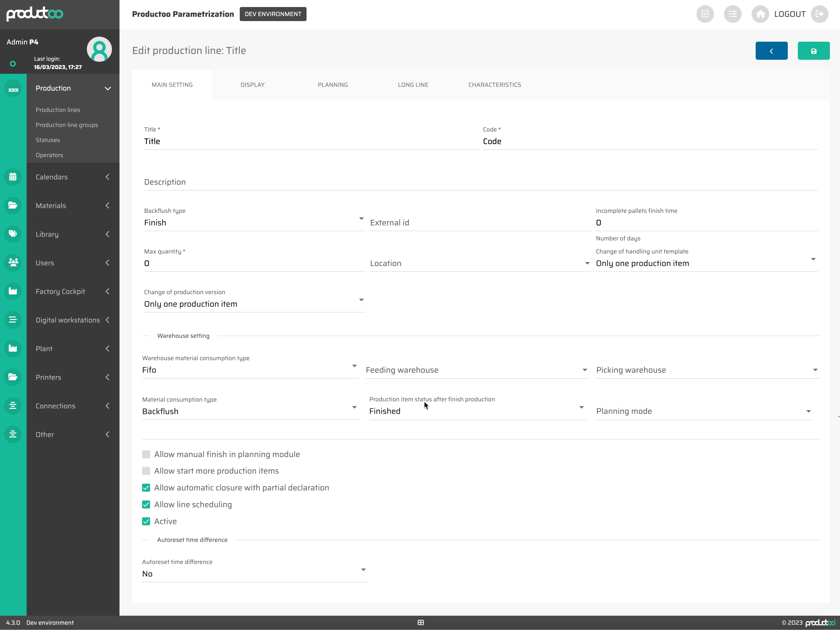Click the list icon in top bar

pyautogui.click(x=732, y=14)
